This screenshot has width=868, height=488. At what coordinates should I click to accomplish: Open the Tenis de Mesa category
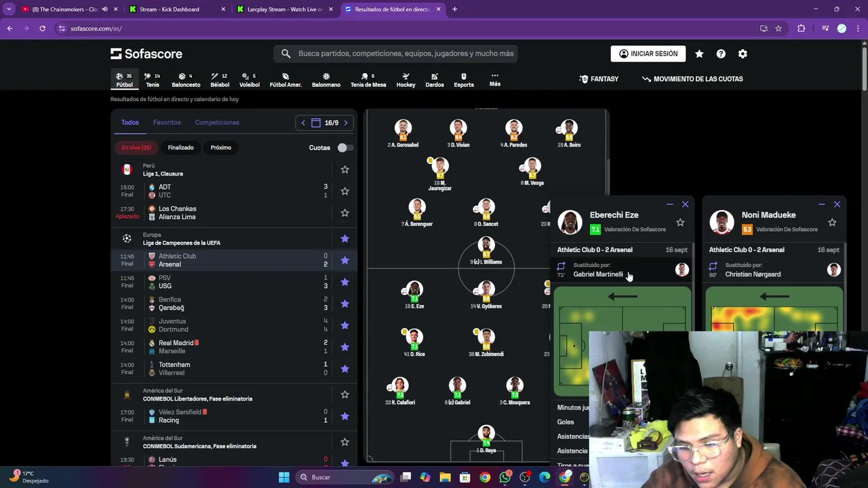pyautogui.click(x=368, y=80)
